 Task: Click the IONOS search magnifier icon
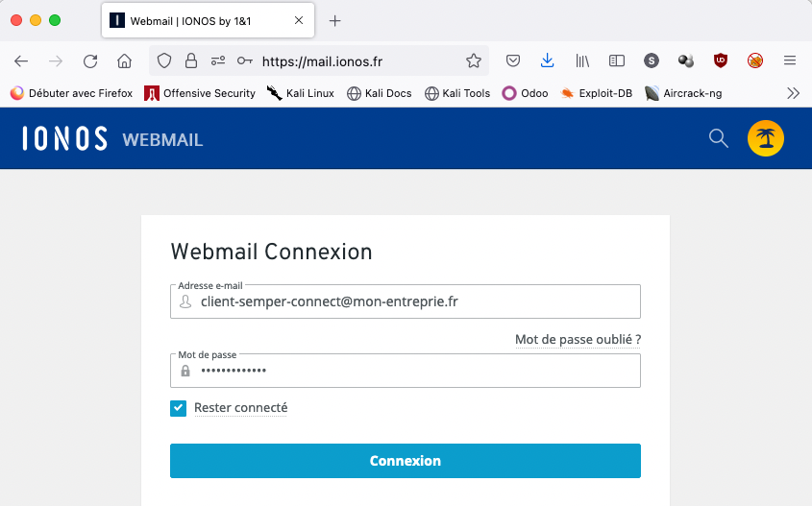coord(718,138)
